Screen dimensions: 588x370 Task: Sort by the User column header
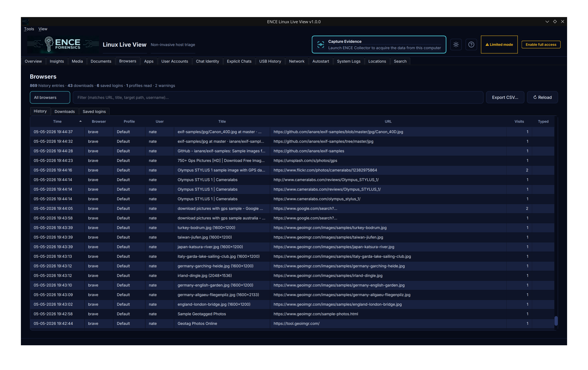pos(159,121)
